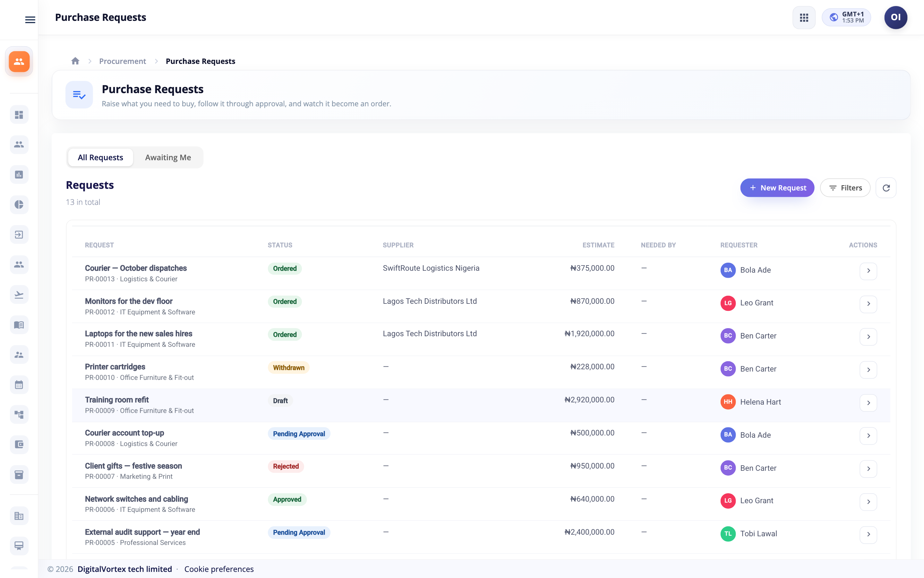Viewport: 924px width, 578px height.
Task: Open the office building icon in sidebar
Action: click(x=19, y=516)
